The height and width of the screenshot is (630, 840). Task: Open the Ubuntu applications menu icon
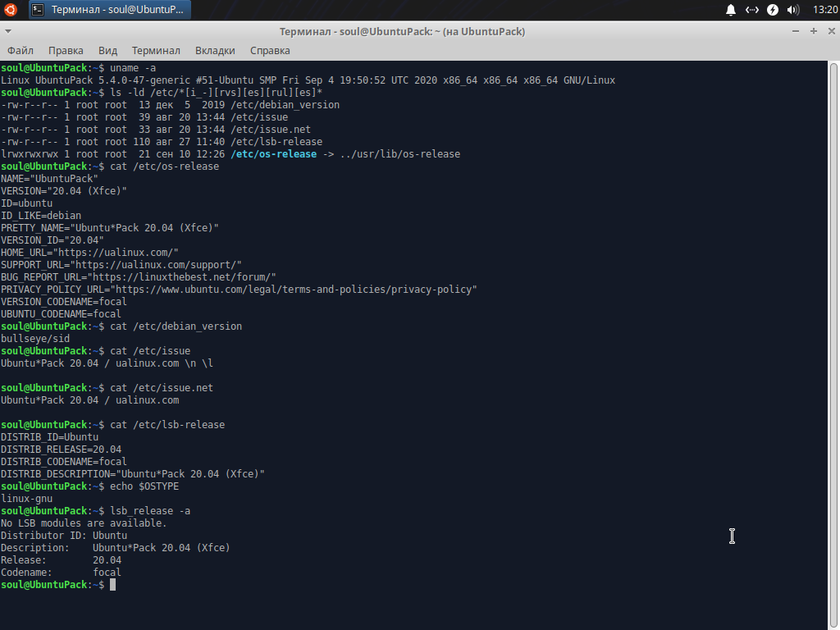tap(10, 10)
